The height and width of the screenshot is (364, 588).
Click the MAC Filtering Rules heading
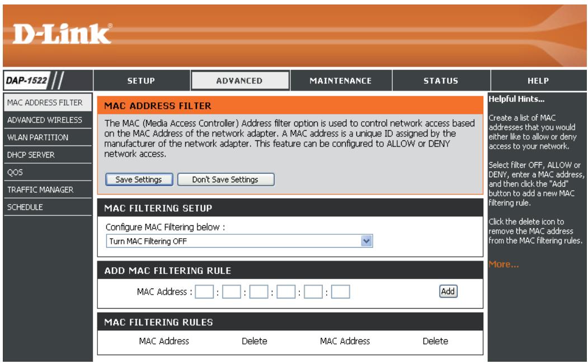pos(159,322)
